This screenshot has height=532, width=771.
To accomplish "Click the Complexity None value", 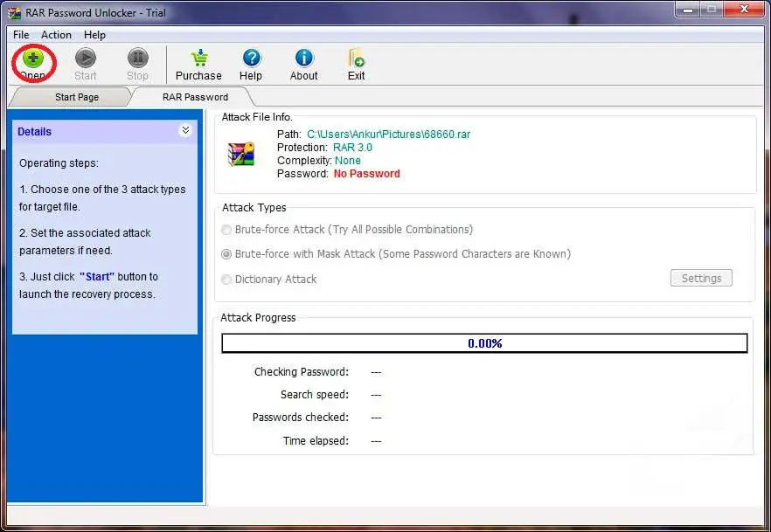I will tap(348, 161).
